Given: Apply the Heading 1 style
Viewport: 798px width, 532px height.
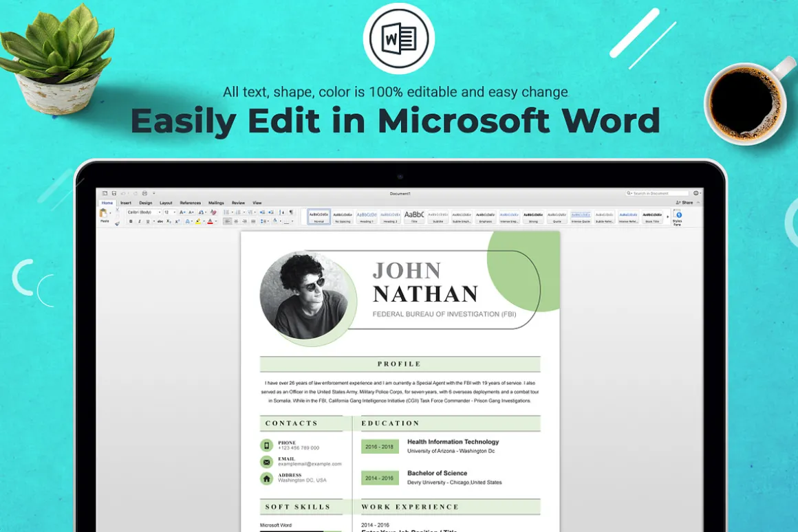Looking at the screenshot, I should pos(367,217).
